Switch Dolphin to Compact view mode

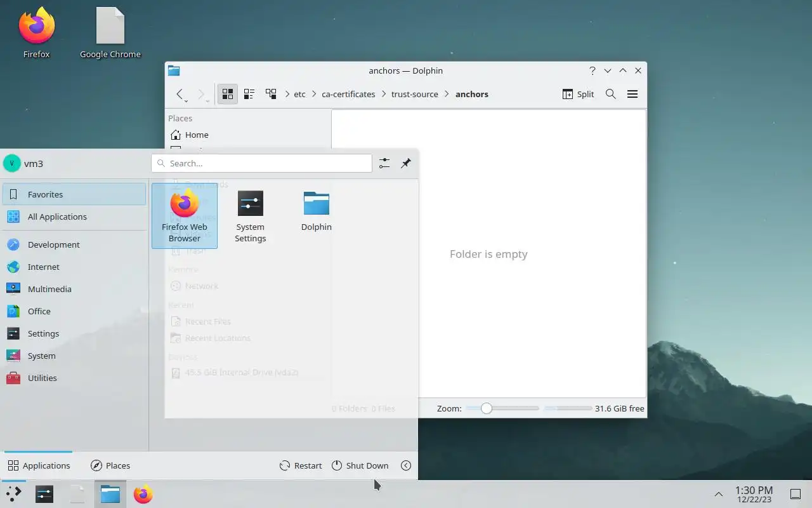(x=249, y=94)
